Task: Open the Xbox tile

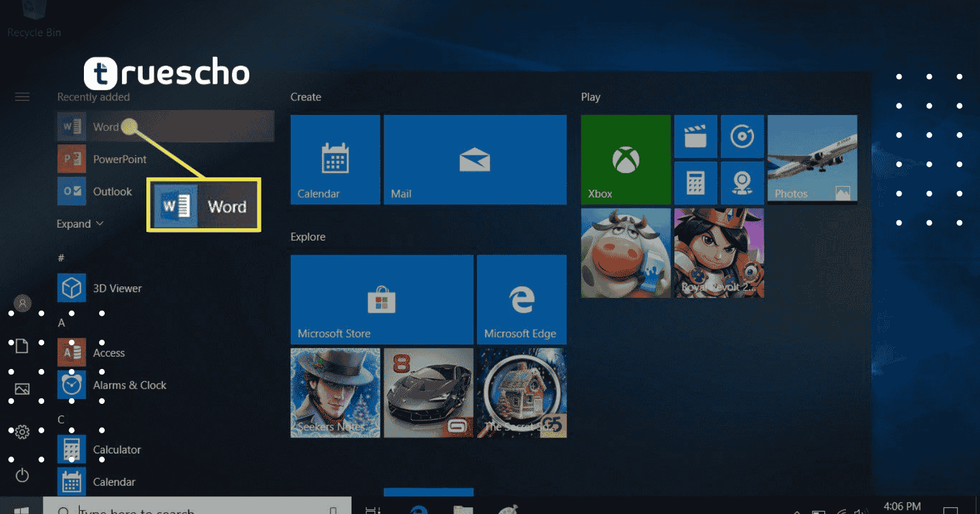Action: point(625,160)
